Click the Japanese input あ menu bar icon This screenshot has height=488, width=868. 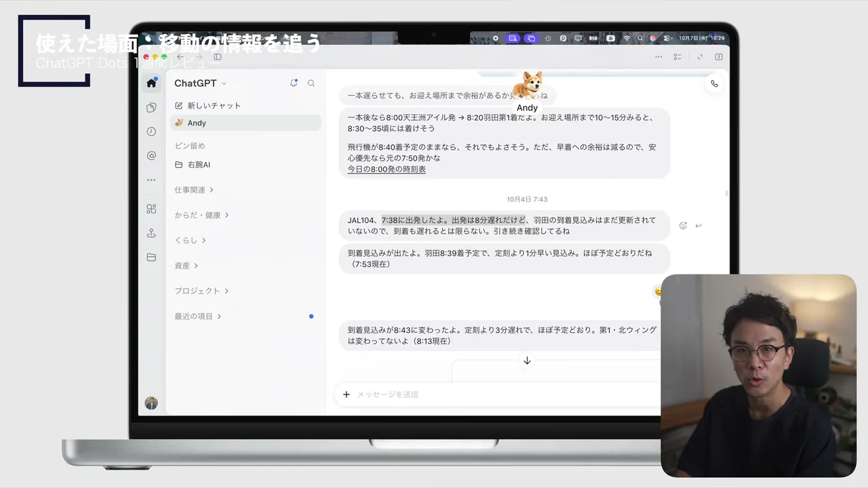click(x=611, y=39)
